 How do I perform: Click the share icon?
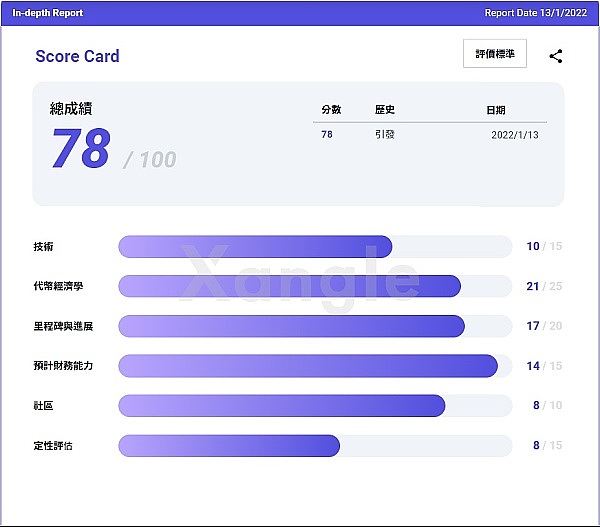tap(556, 56)
